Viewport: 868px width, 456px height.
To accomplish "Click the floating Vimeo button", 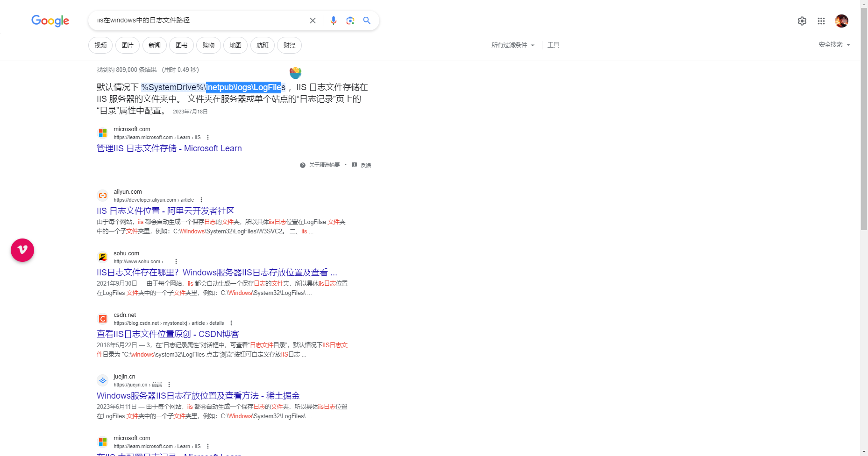I will click(x=22, y=250).
